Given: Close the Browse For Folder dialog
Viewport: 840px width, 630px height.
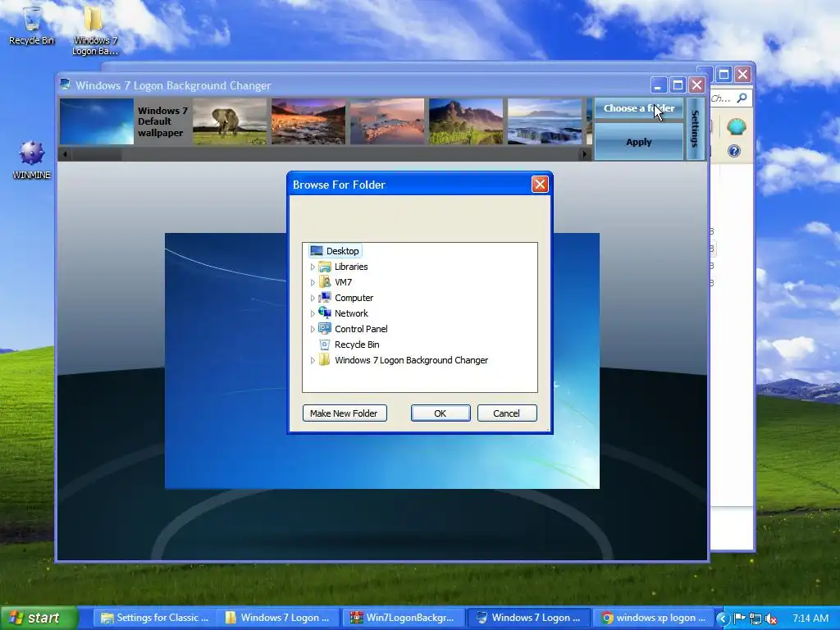Looking at the screenshot, I should tap(540, 185).
